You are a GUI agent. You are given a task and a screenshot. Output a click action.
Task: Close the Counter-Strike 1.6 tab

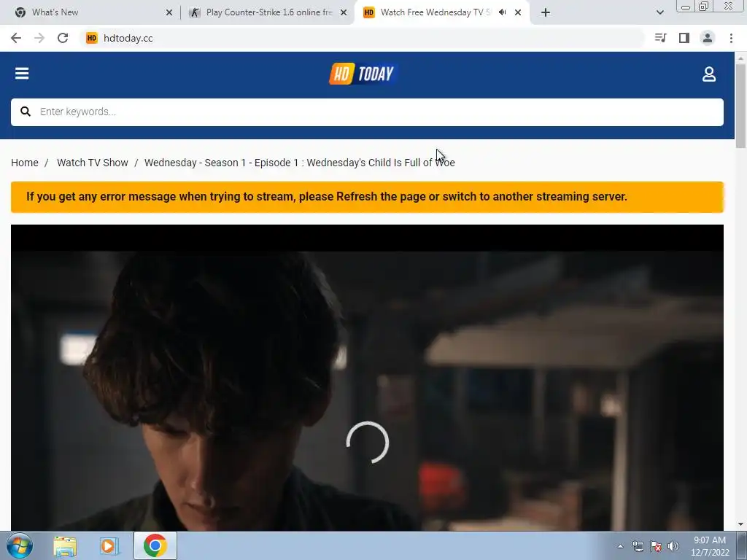pos(344,13)
